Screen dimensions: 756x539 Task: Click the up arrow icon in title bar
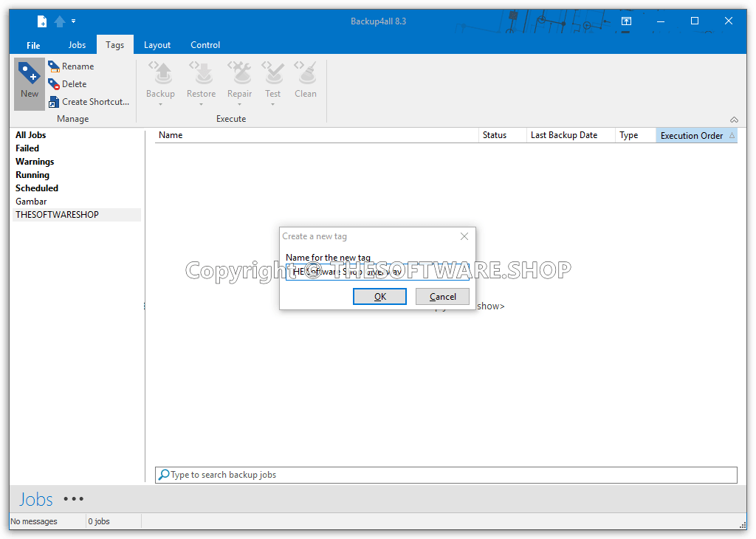(60, 21)
